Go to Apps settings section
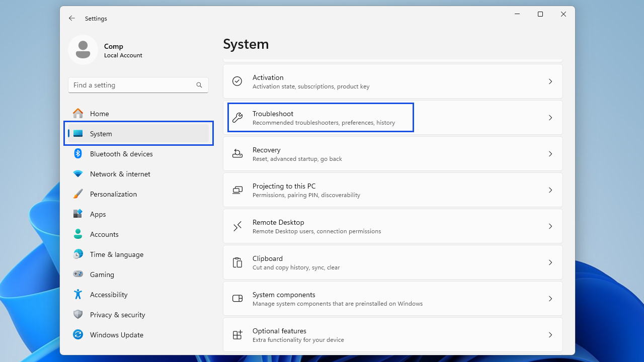The height and width of the screenshot is (362, 644). coord(98,214)
